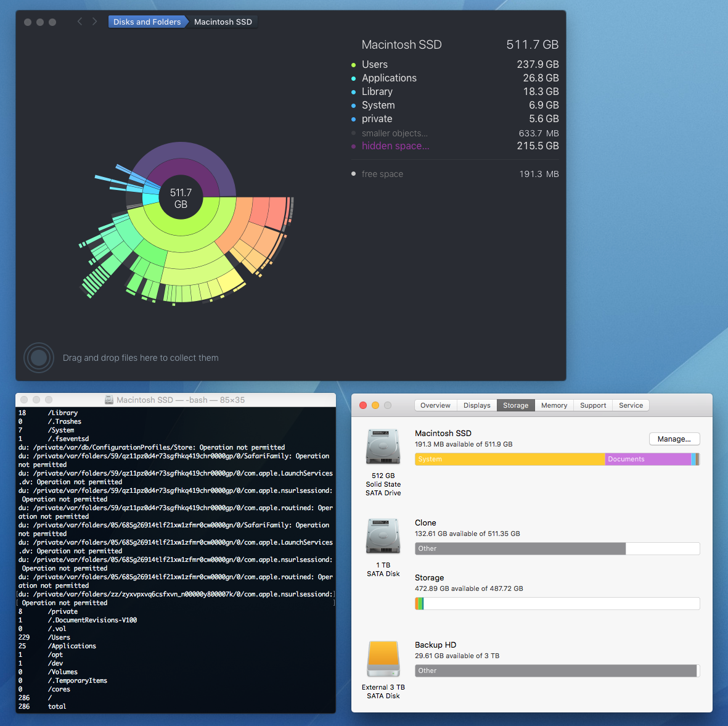The image size is (728, 726).
Task: Open the Support tab
Action: click(x=593, y=405)
